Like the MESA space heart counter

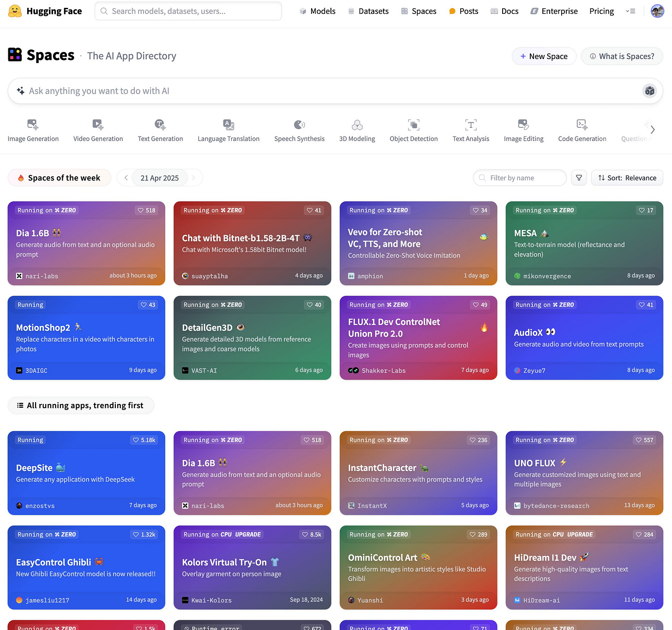coord(646,210)
